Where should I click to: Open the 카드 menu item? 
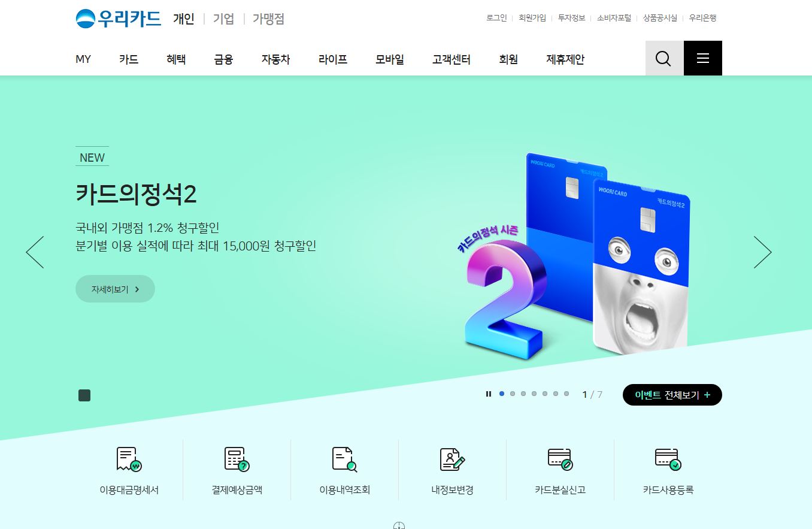point(129,59)
